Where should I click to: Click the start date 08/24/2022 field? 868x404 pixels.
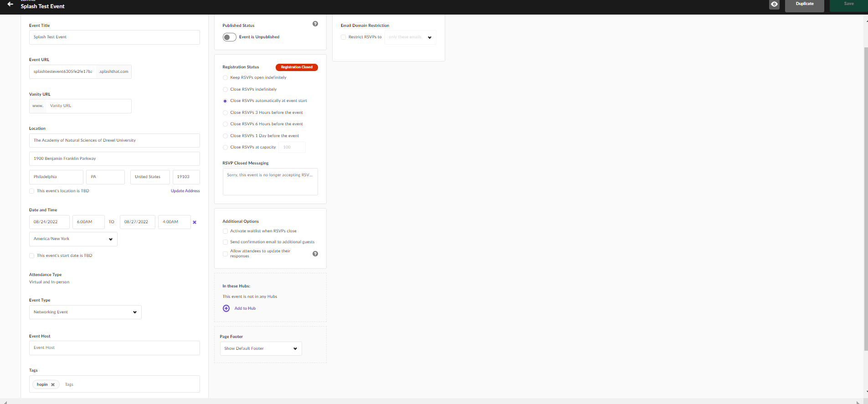(49, 222)
